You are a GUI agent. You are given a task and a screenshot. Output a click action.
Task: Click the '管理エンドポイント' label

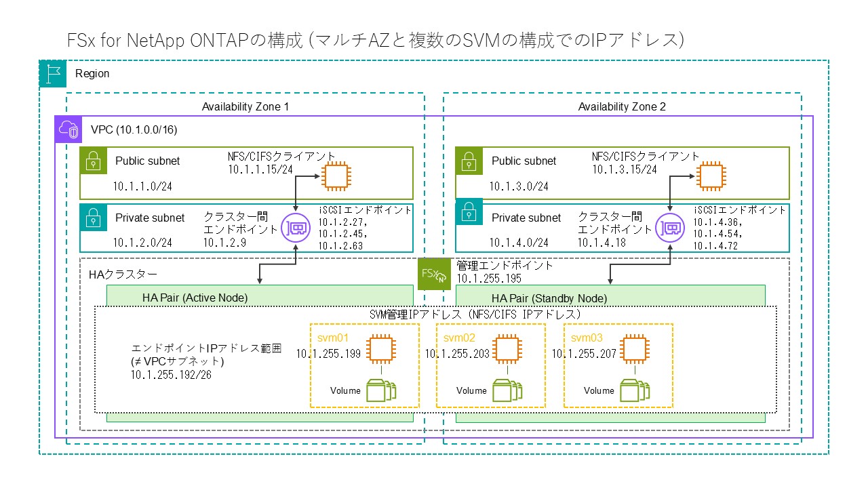click(505, 265)
